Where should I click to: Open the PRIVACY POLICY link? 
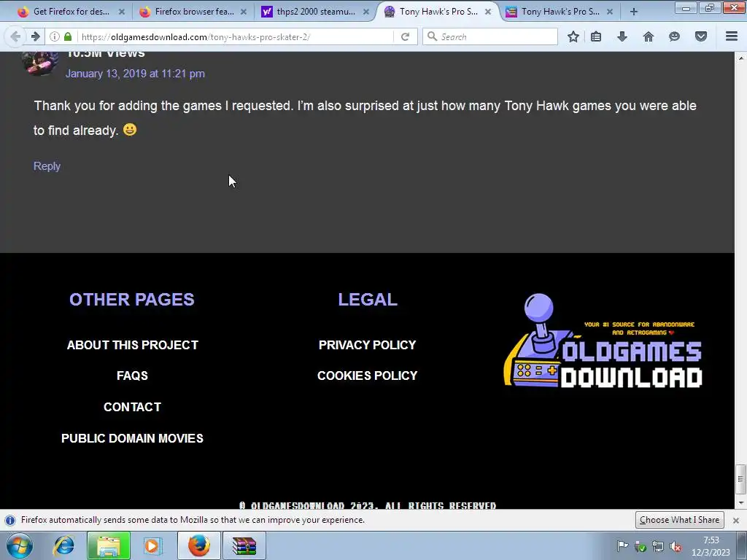click(x=368, y=345)
